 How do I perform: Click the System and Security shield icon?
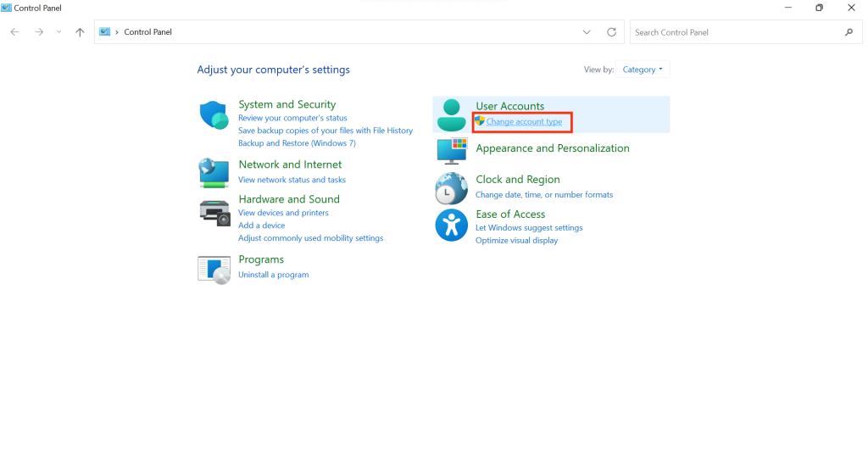pos(214,115)
